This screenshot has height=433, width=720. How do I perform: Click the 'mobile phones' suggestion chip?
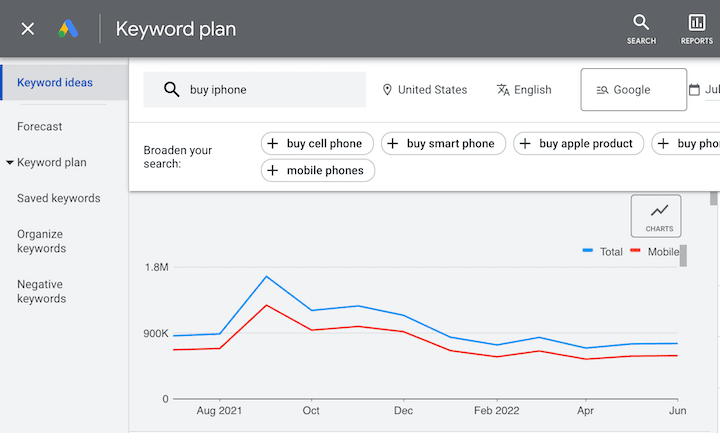318,170
